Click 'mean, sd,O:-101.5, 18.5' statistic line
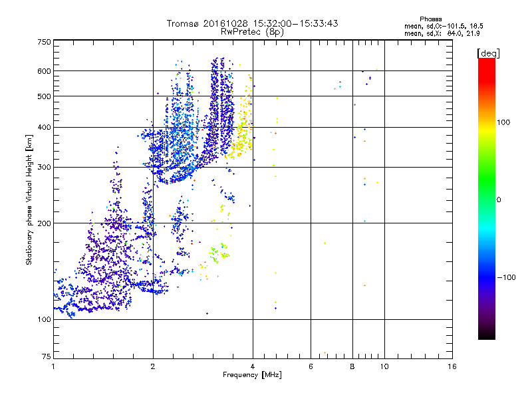 pyautogui.click(x=444, y=26)
